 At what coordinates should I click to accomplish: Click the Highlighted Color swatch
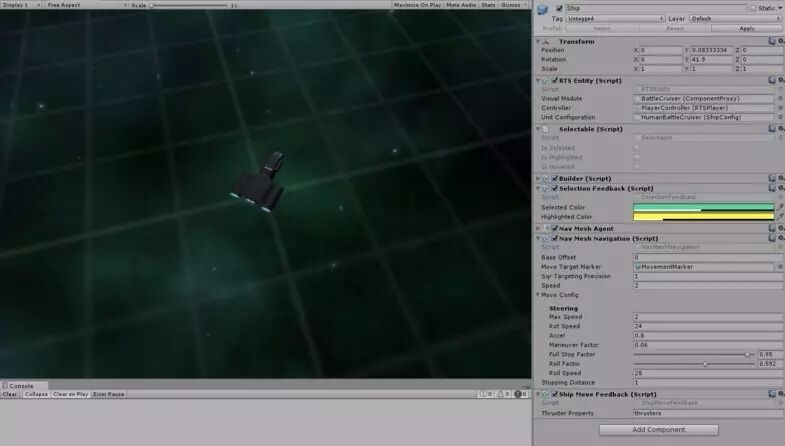pyautogui.click(x=703, y=217)
